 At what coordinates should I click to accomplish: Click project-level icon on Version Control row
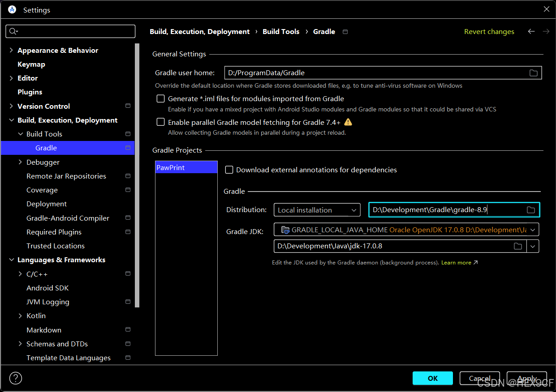tap(128, 106)
